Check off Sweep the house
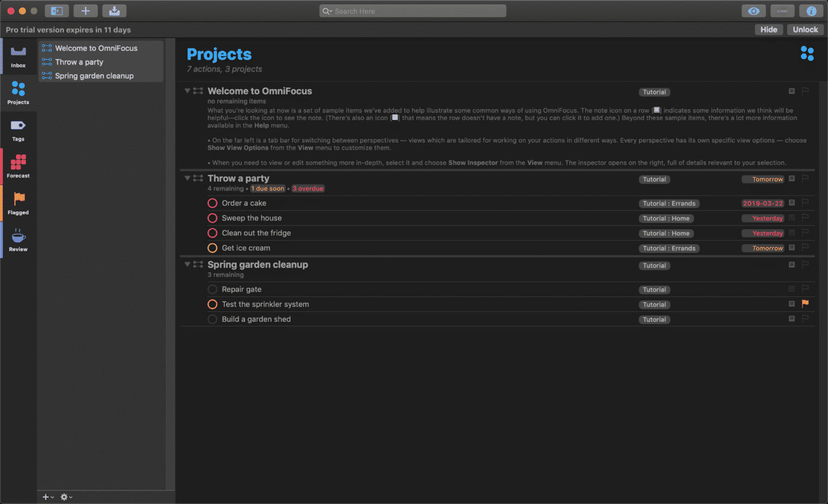This screenshot has height=504, width=828. point(212,218)
